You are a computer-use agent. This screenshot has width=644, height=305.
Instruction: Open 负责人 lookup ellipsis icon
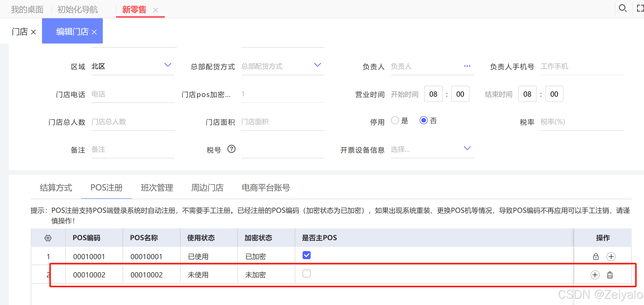(x=467, y=66)
